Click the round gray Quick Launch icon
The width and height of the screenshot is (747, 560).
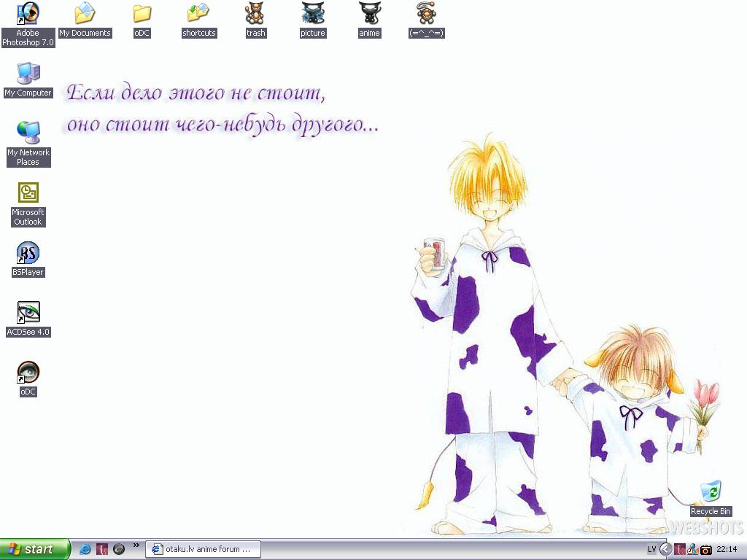pos(119,549)
